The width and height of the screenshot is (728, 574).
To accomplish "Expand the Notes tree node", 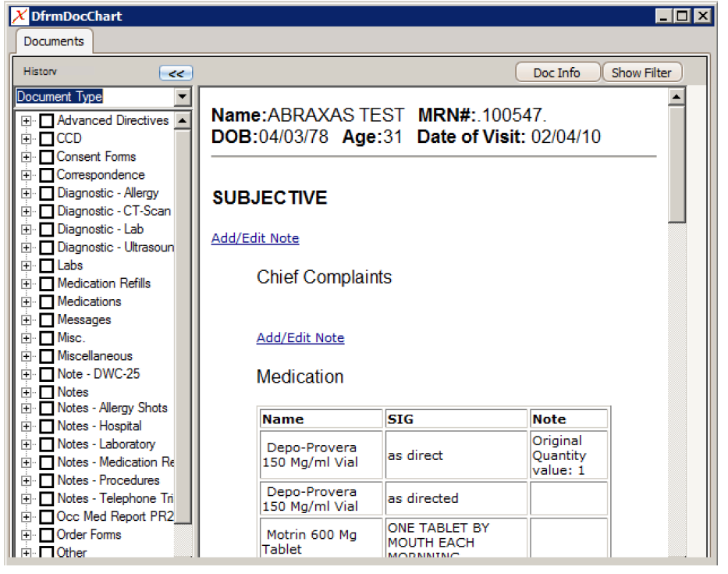I will (27, 393).
